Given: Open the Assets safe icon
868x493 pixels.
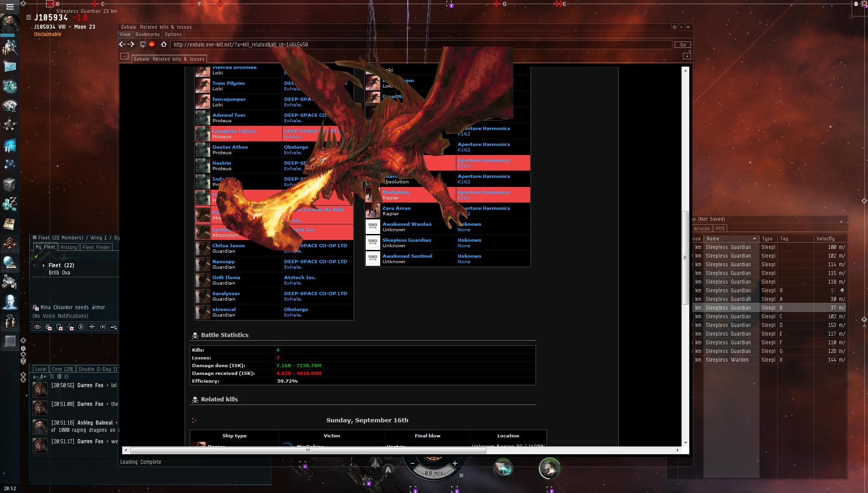Looking at the screenshot, I should (x=10, y=184).
